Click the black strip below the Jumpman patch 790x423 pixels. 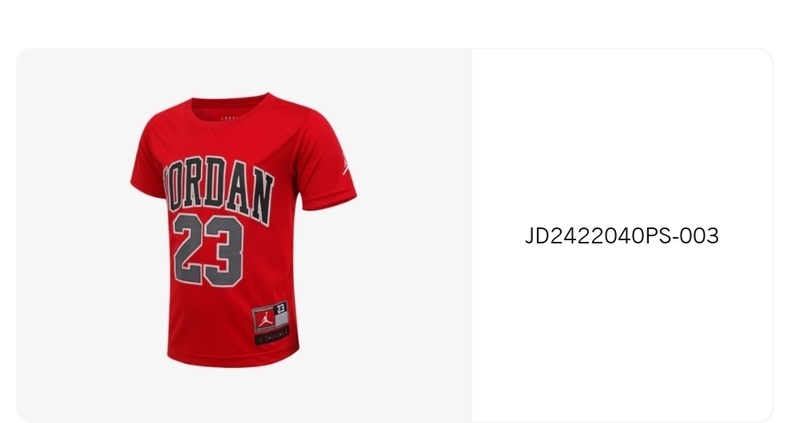coord(272,336)
